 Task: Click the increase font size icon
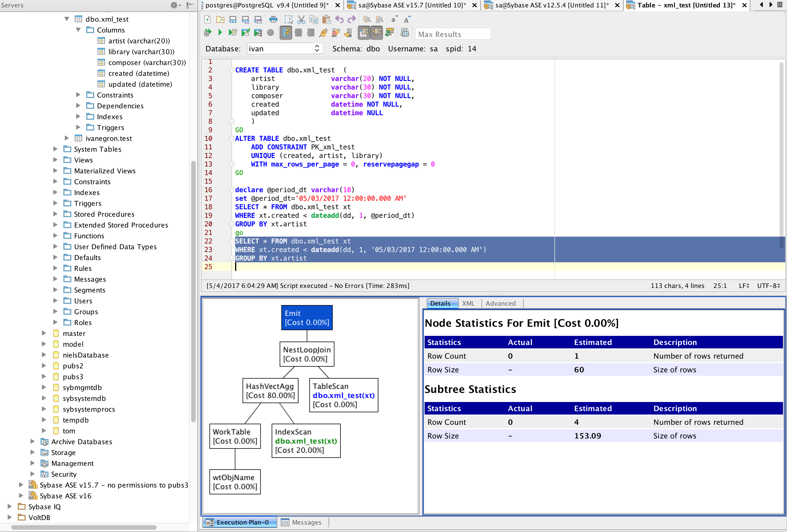[x=407, y=20]
